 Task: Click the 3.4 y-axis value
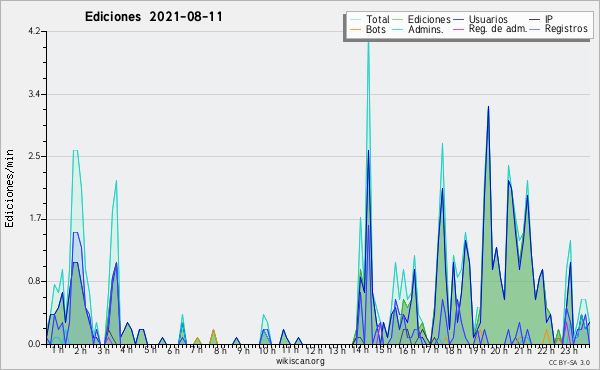point(34,94)
